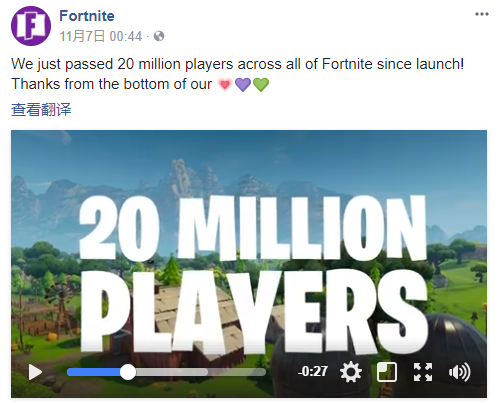Enter fullscreen video mode

click(x=423, y=372)
